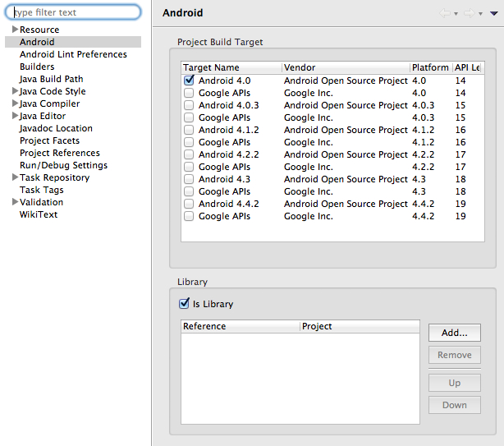Image resolution: width=504 pixels, height=446 pixels.
Task: Click the forward navigation arrow icon
Action: tap(470, 13)
